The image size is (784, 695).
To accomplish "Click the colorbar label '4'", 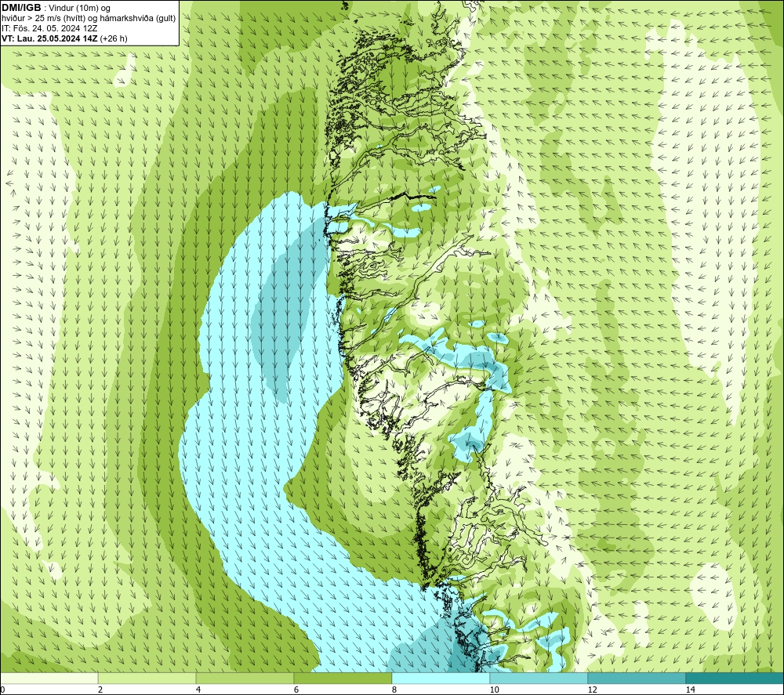I will pyautogui.click(x=198, y=690).
